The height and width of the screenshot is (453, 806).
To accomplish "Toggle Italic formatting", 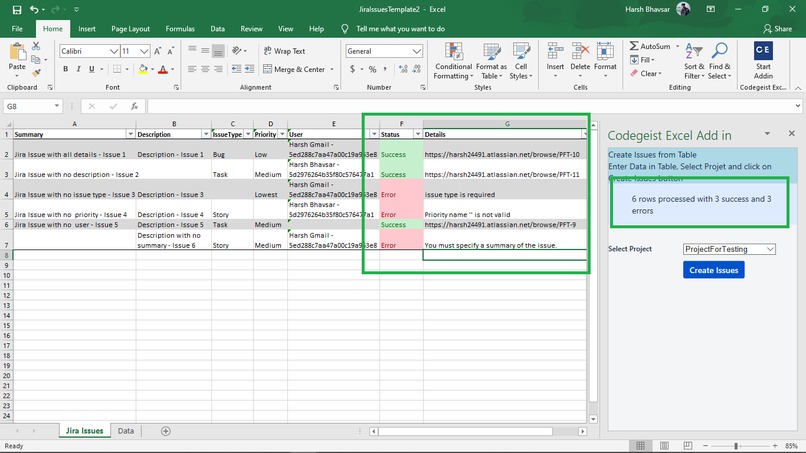I will coord(78,69).
